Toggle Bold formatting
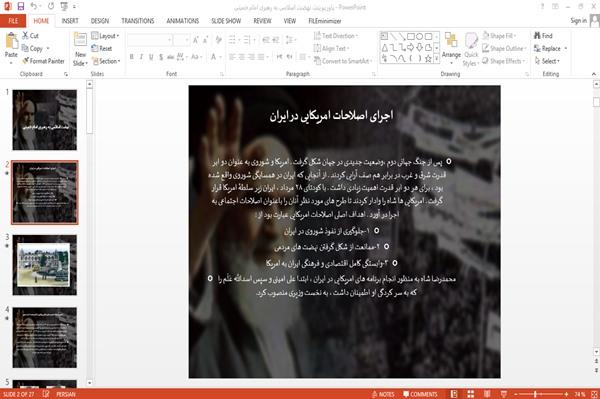The width and height of the screenshot is (600, 399). pos(132,57)
